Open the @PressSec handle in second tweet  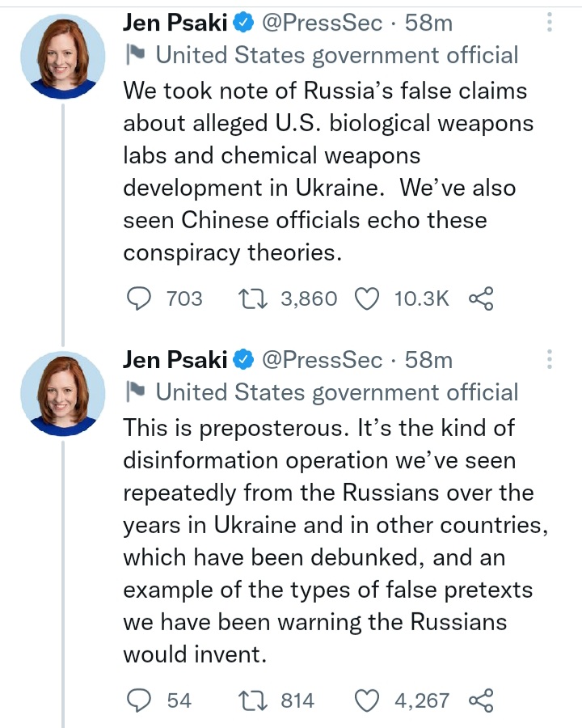coord(322,359)
